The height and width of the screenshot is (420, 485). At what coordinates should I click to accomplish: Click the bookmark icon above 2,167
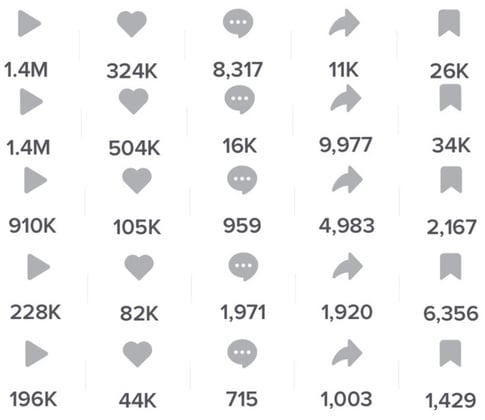click(x=451, y=180)
